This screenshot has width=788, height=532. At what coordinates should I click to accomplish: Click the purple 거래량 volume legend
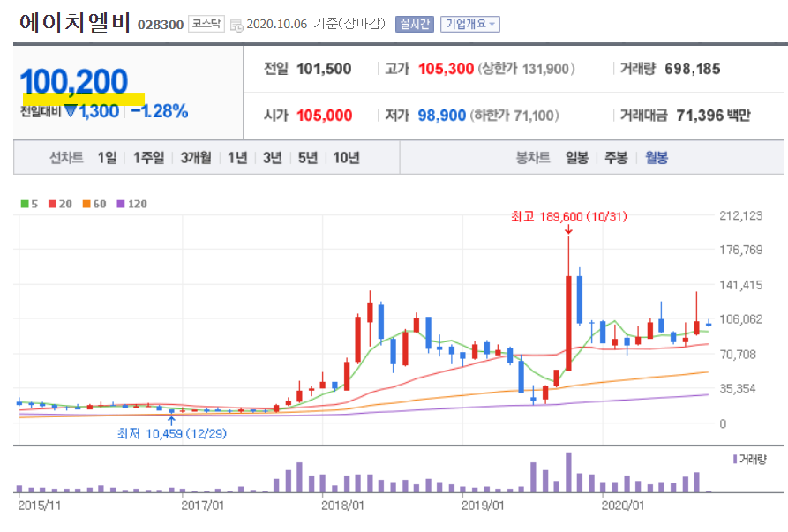click(750, 459)
